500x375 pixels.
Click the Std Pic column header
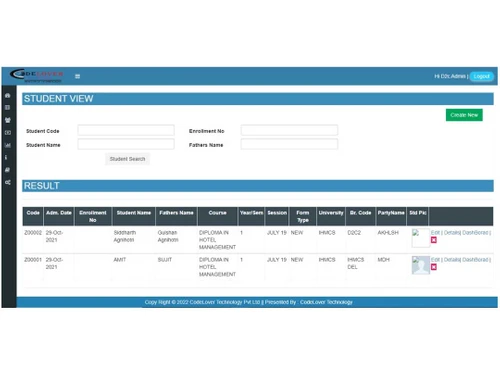[418, 216]
